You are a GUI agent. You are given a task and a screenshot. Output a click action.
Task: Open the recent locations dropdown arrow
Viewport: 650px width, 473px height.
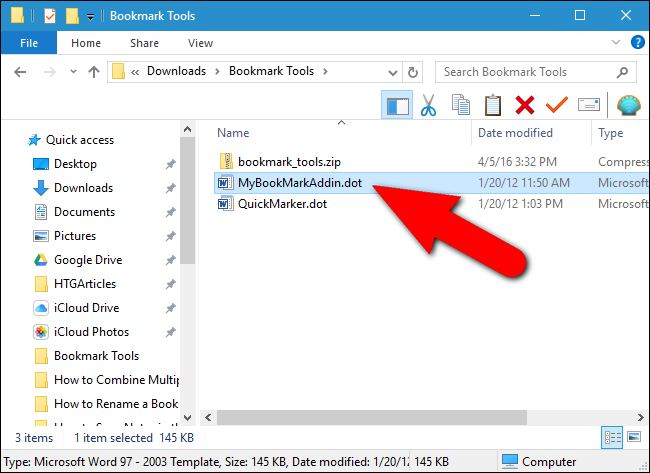click(x=73, y=72)
